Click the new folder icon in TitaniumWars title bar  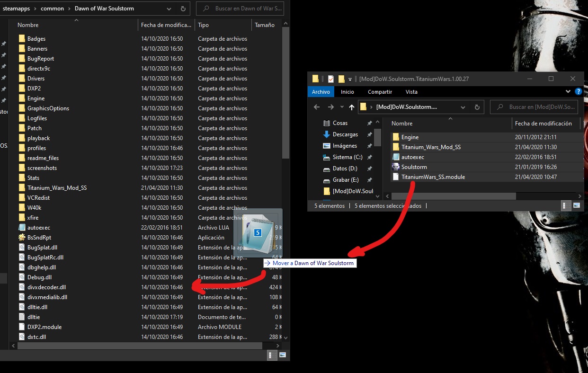[x=341, y=79]
